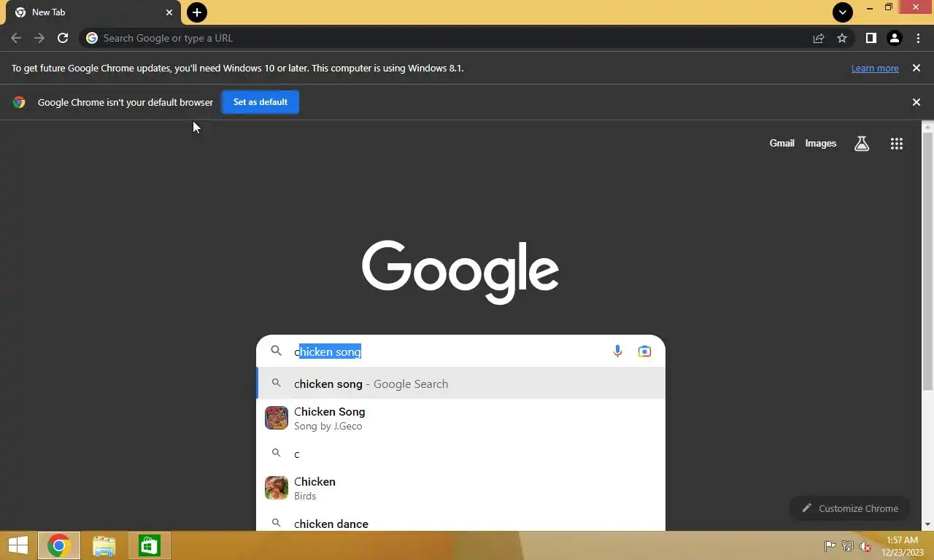Go forward using the forward arrow
Image resolution: width=934 pixels, height=560 pixels.
(x=39, y=38)
